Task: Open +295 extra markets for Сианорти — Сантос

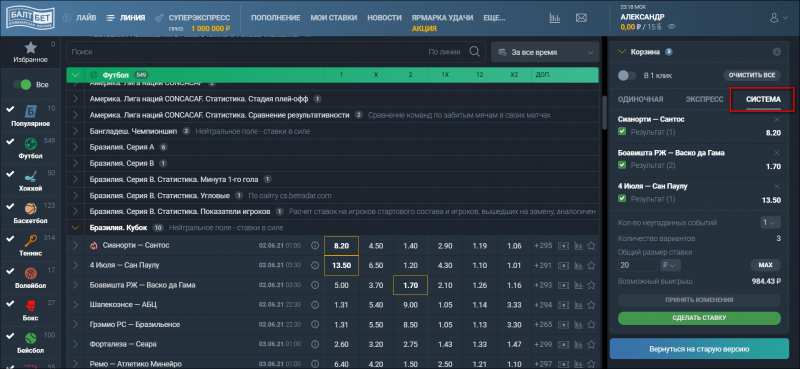Action: pyautogui.click(x=543, y=245)
